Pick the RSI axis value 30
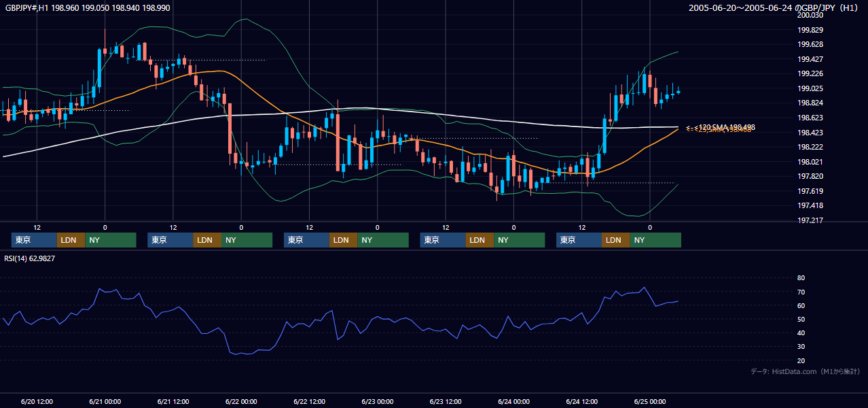The image size is (868, 408). click(x=801, y=346)
